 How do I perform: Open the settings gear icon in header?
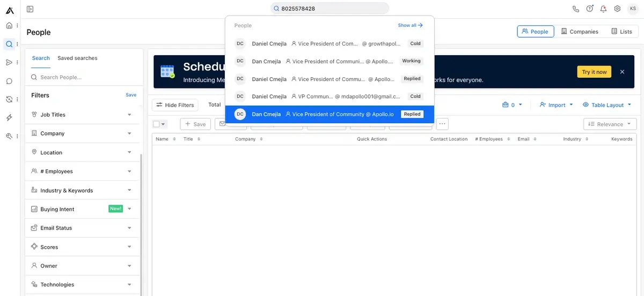(618, 9)
